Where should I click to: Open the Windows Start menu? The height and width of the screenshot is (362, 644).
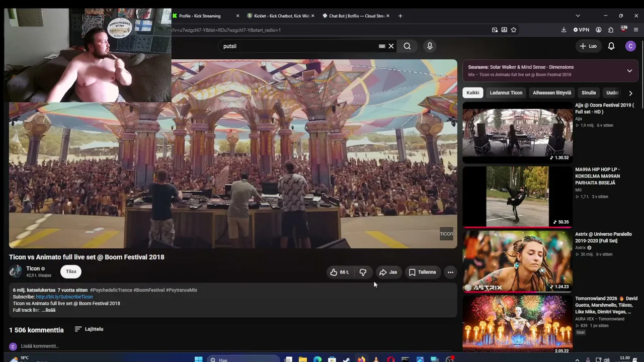(198, 359)
